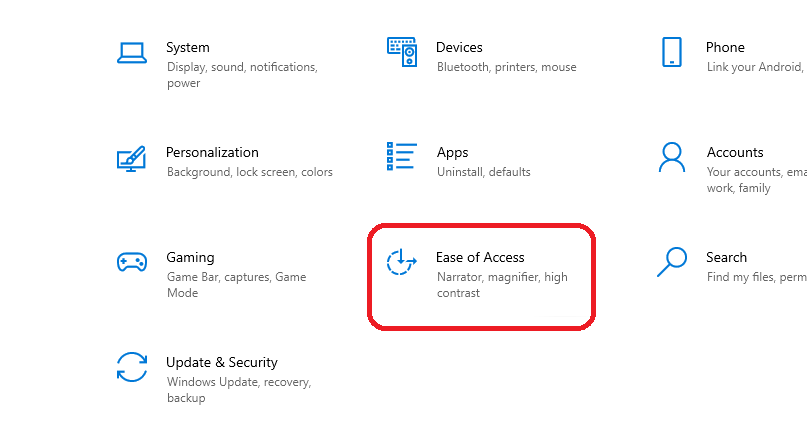The width and height of the screenshot is (807, 432).
Task: Click the Gaming controller icon
Action: pyautogui.click(x=132, y=262)
